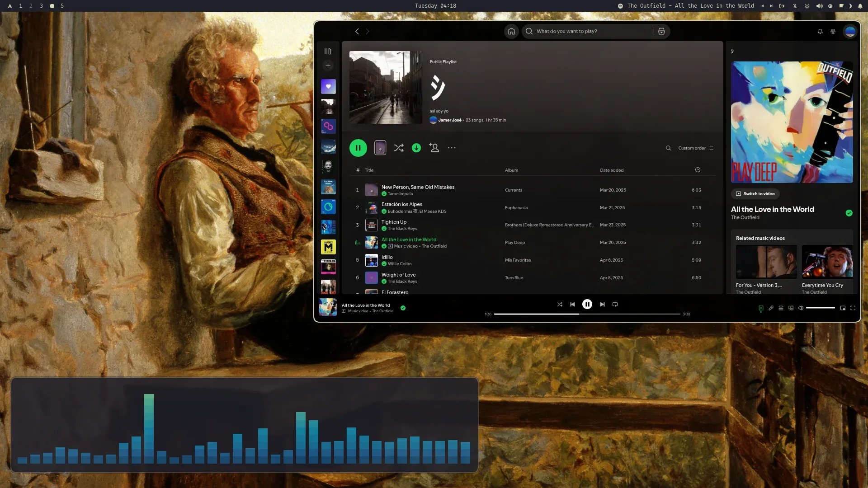Switch to video in Now Playing panel
The height and width of the screenshot is (488, 868).
click(755, 193)
